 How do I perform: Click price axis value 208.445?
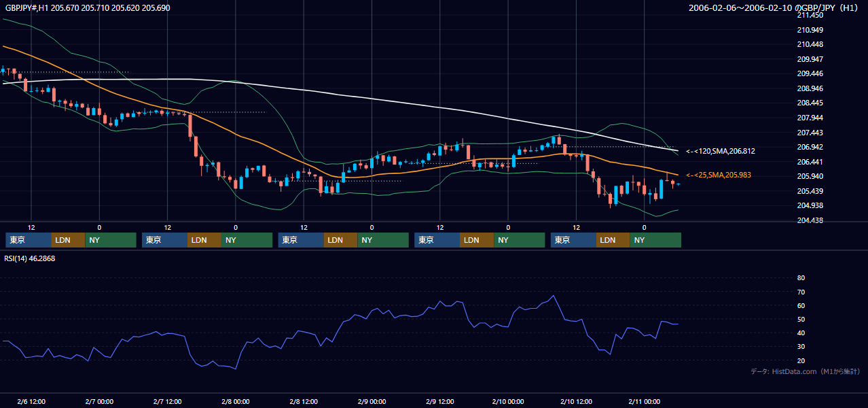coord(810,103)
